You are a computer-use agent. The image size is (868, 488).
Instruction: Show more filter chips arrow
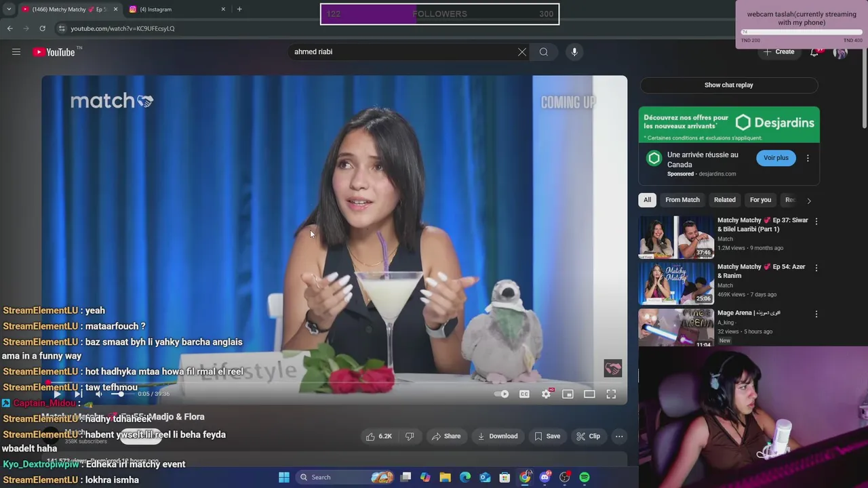808,201
